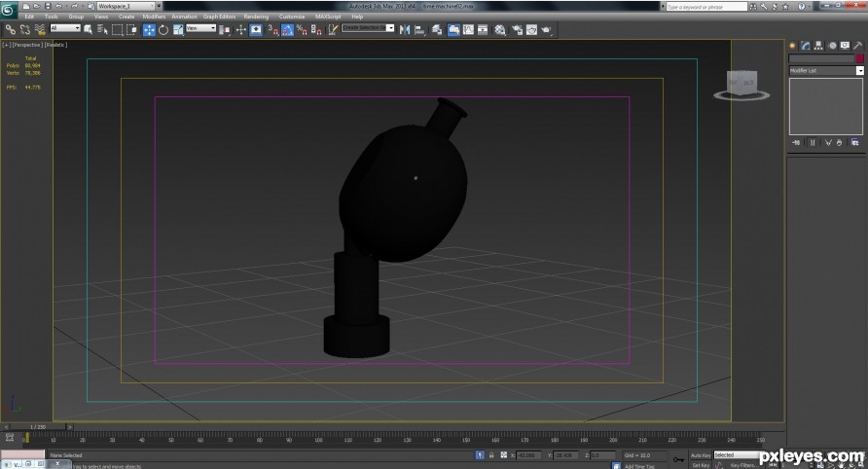868x469 pixels.
Task: Switch to the Create command panel tab
Action: coord(793,46)
